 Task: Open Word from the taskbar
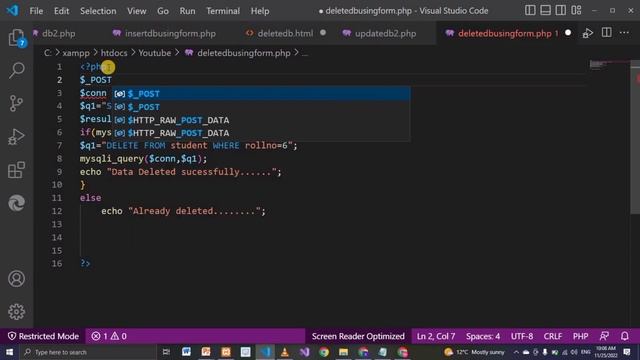coord(186,352)
